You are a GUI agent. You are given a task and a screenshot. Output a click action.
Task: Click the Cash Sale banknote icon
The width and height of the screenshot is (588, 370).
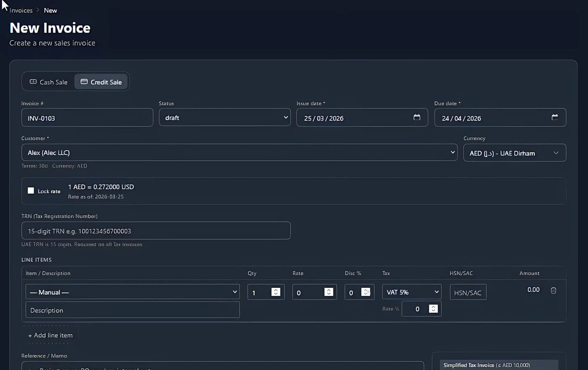[x=33, y=82]
